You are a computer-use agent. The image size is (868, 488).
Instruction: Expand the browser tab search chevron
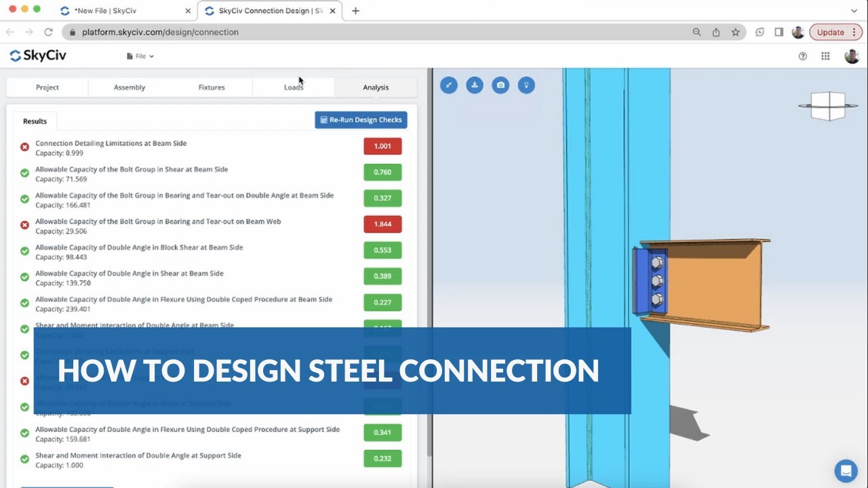pos(854,11)
